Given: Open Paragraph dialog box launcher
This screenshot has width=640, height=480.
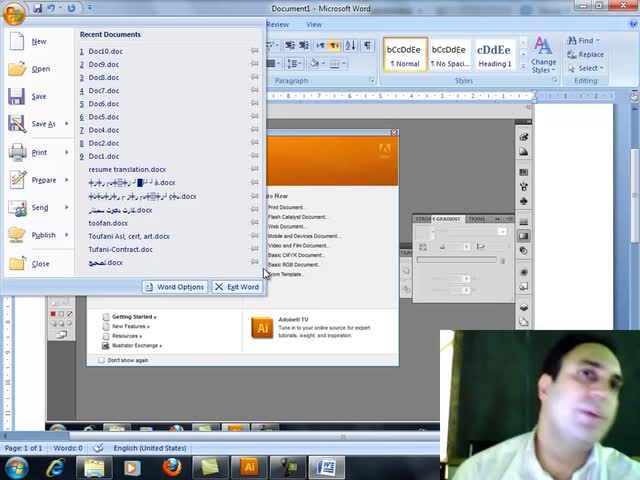Looking at the screenshot, I should [x=371, y=80].
